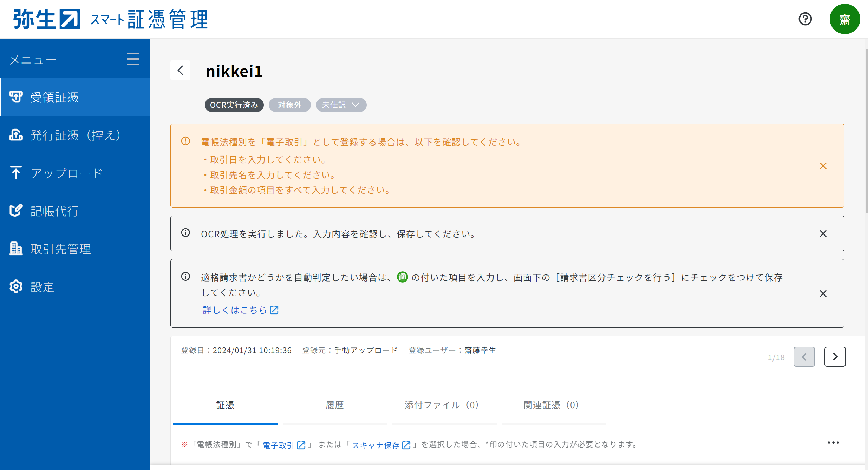The width and height of the screenshot is (868, 470).
Task: Go back using the arrow beside nikkei1
Action: (x=180, y=70)
